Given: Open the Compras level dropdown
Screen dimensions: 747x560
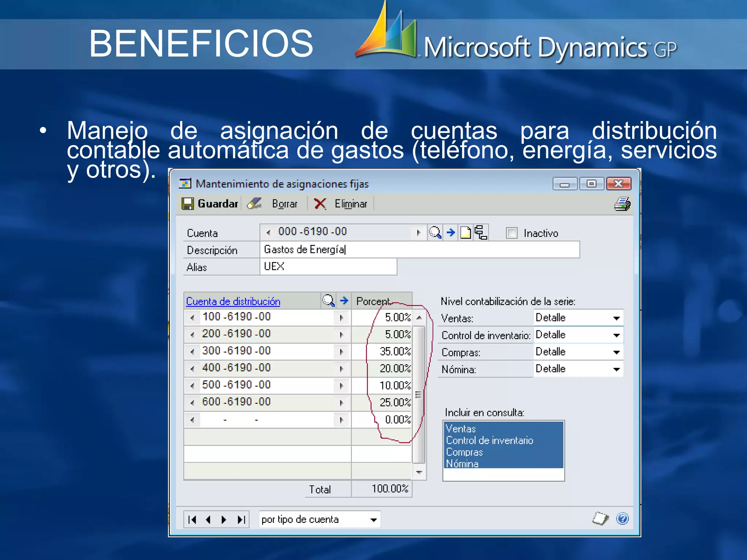Looking at the screenshot, I should [616, 352].
